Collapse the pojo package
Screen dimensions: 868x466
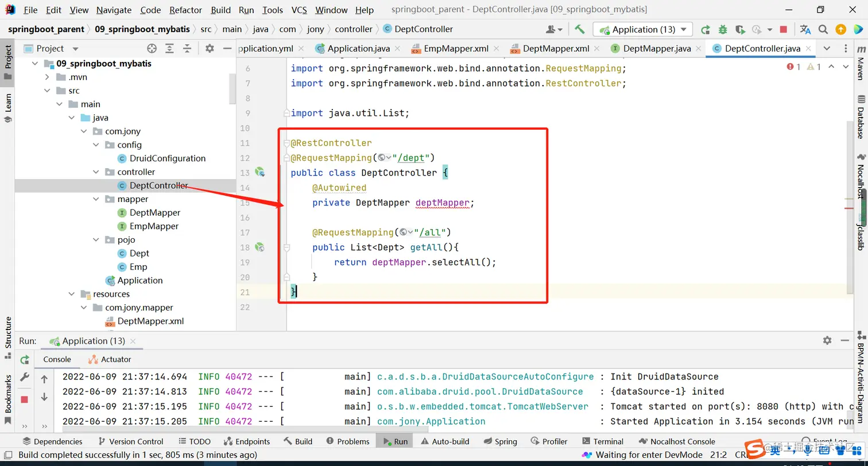click(x=96, y=240)
